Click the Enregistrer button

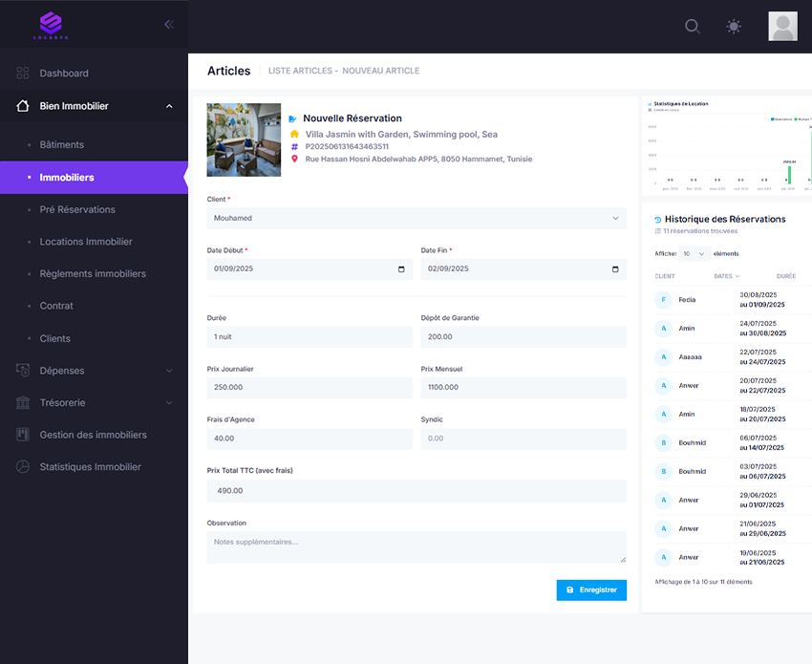click(591, 589)
